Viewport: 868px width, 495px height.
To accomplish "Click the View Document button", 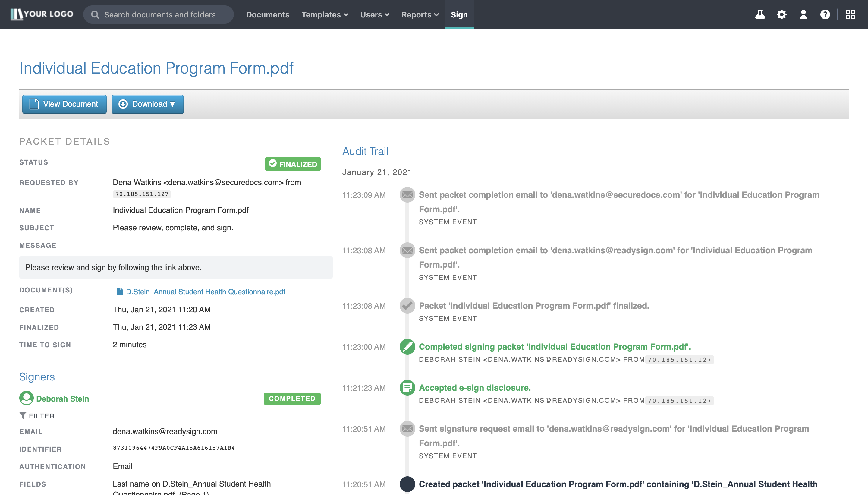I will coord(64,104).
